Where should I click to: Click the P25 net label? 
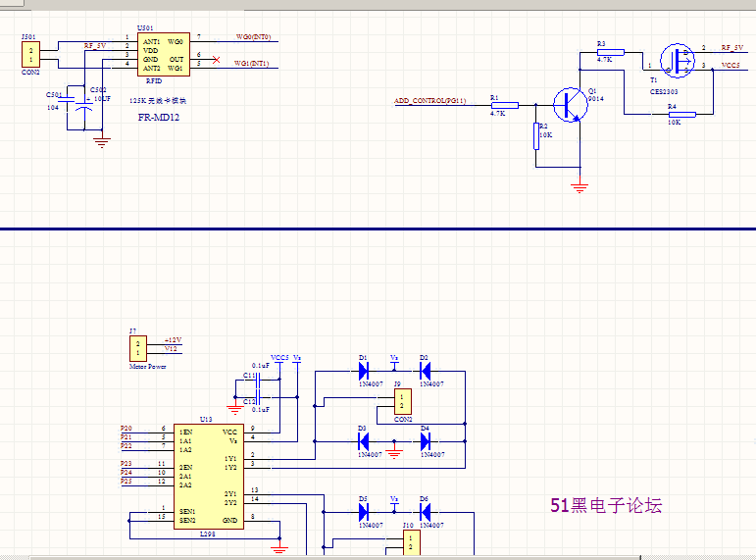click(126, 481)
